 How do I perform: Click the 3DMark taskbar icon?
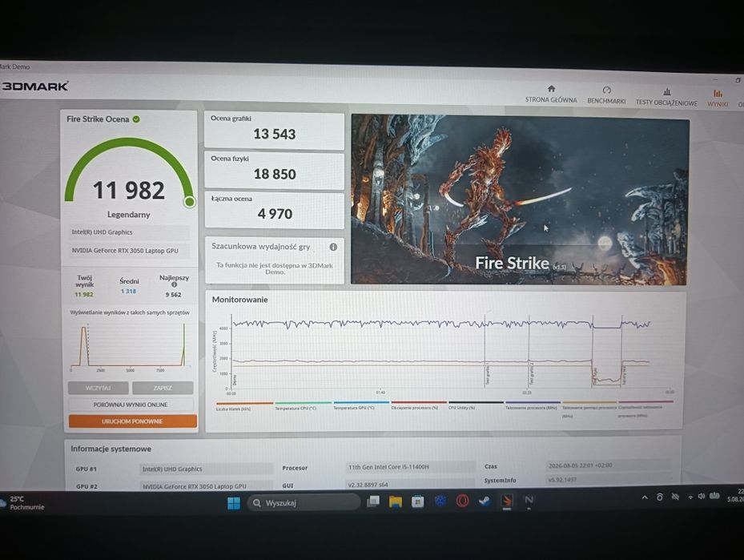[507, 501]
